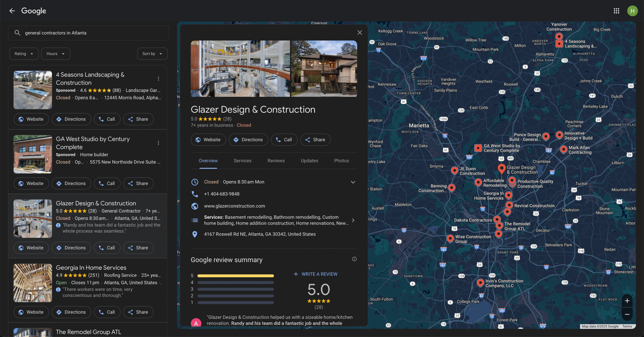Select the Wise Construction Group map pin

tap(450, 238)
